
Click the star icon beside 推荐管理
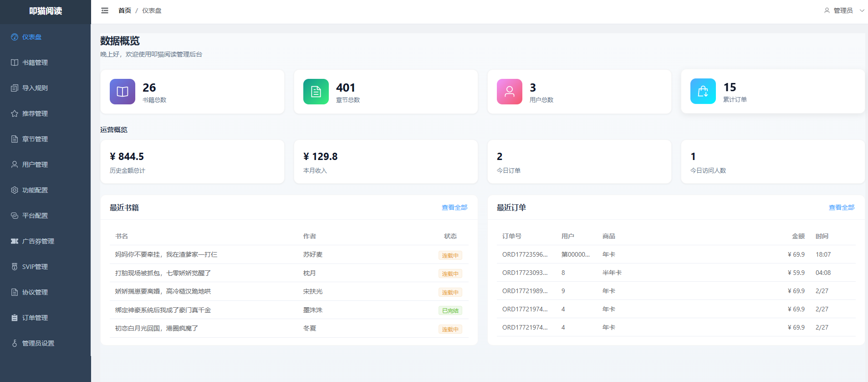click(x=15, y=114)
